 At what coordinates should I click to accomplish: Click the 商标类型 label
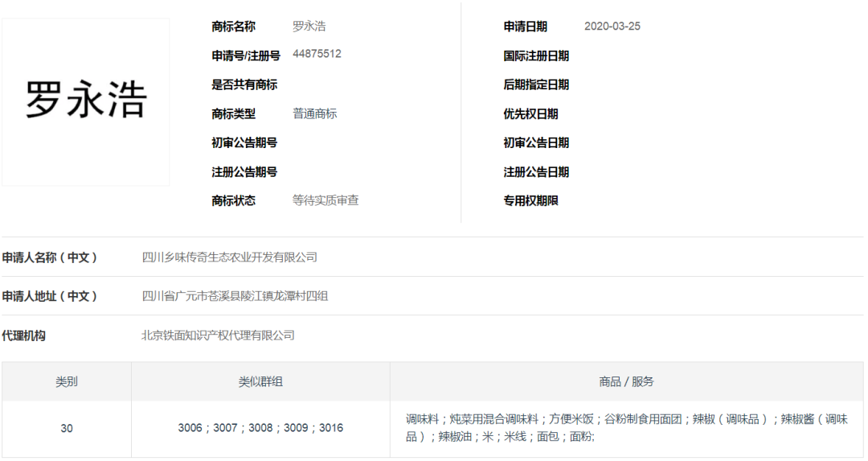(x=233, y=113)
